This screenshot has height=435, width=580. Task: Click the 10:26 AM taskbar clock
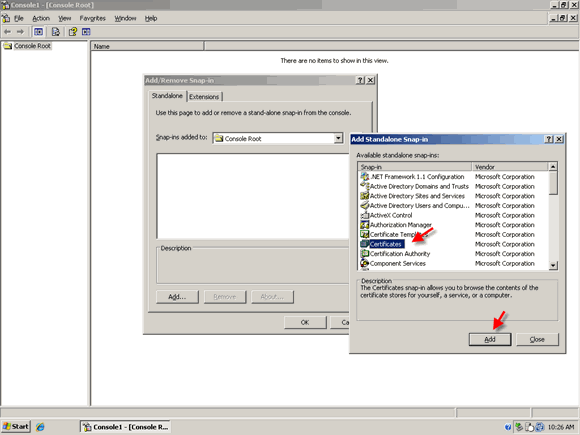(561, 427)
